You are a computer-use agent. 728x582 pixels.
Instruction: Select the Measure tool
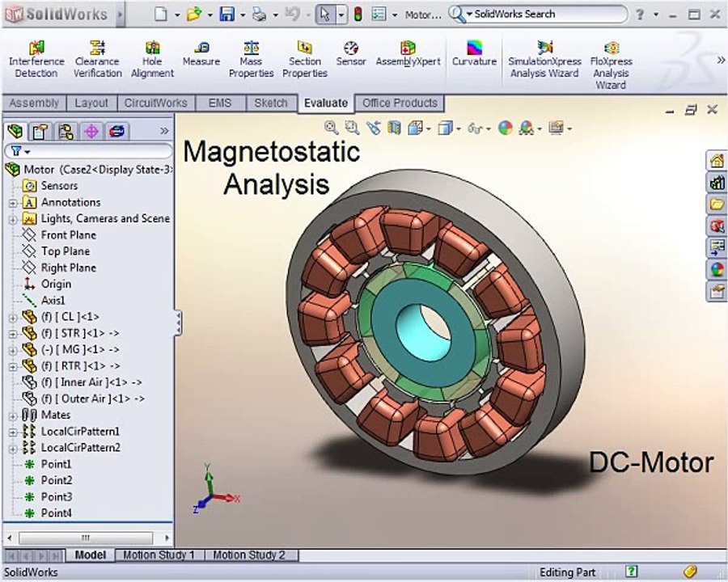[201, 54]
